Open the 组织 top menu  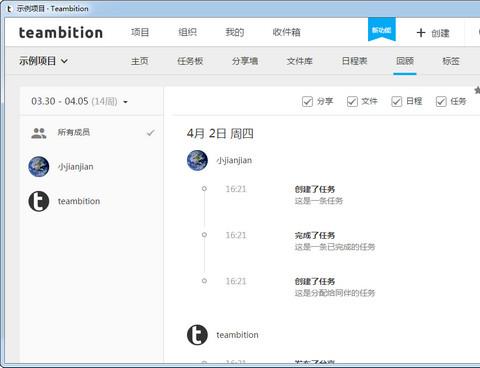[187, 32]
